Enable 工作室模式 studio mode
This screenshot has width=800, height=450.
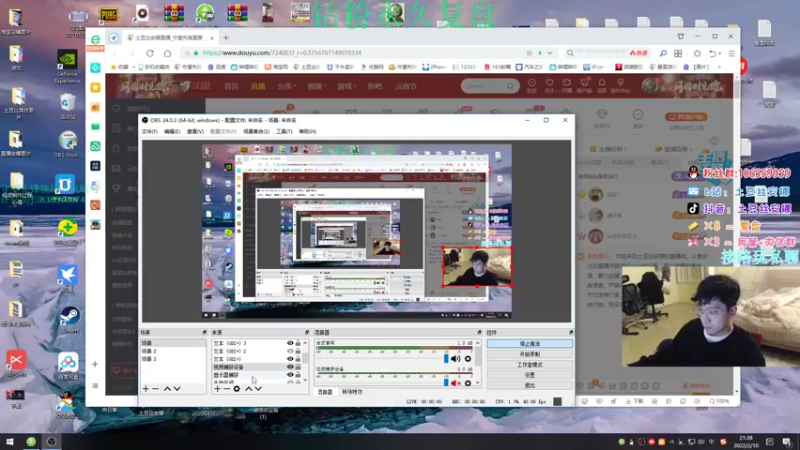pyautogui.click(x=530, y=365)
